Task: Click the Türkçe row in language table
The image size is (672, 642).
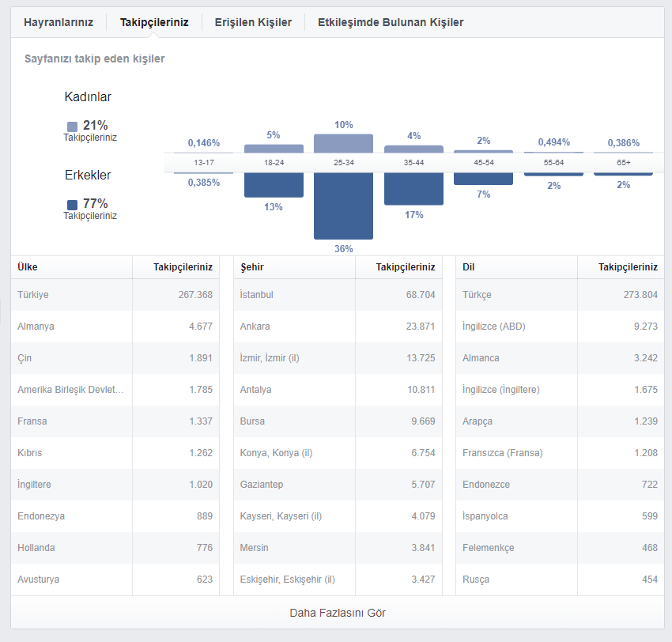Action: [x=560, y=295]
